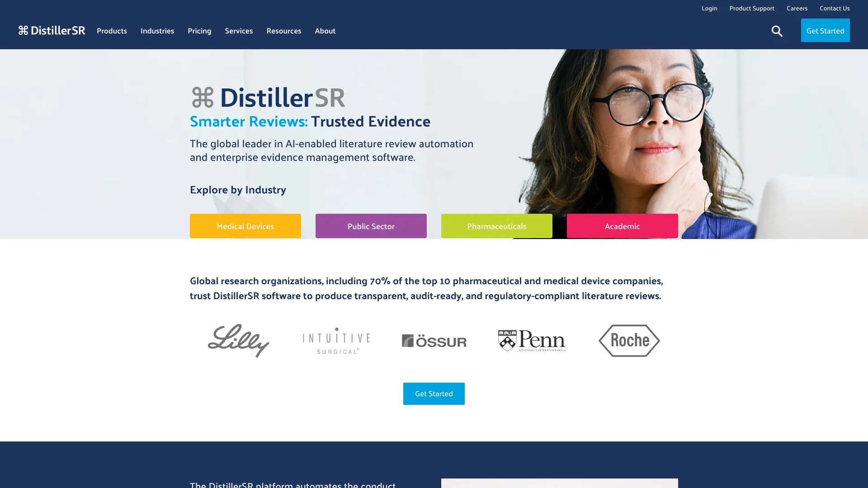Select the Roche logo
Image resolution: width=868 pixels, height=488 pixels.
(629, 340)
